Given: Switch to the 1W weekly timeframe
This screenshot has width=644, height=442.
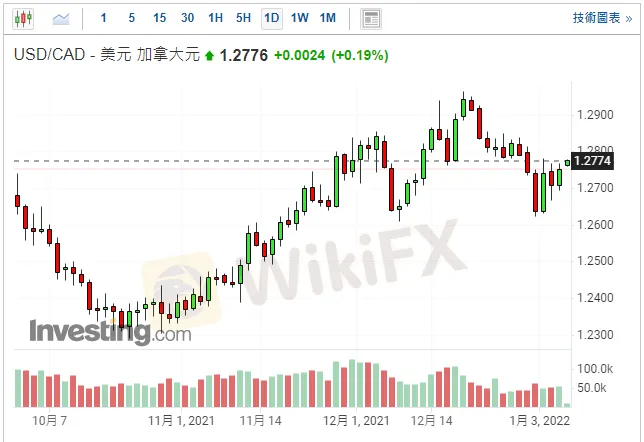Looking at the screenshot, I should point(299,18).
